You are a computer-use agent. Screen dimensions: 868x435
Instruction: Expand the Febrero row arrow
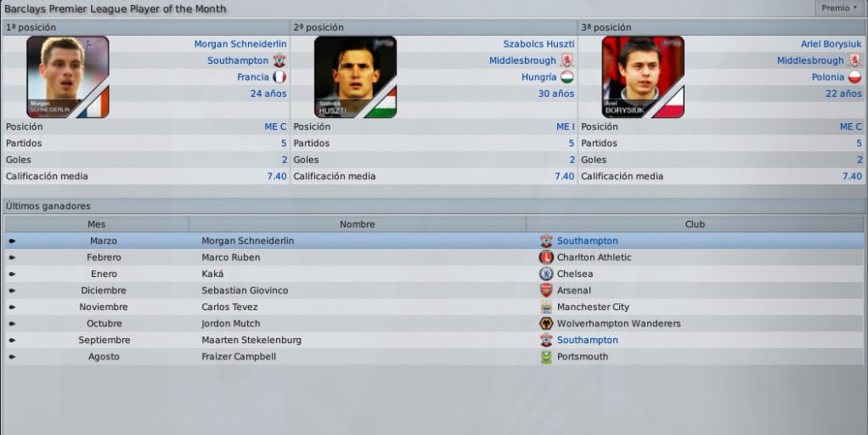click(12, 257)
